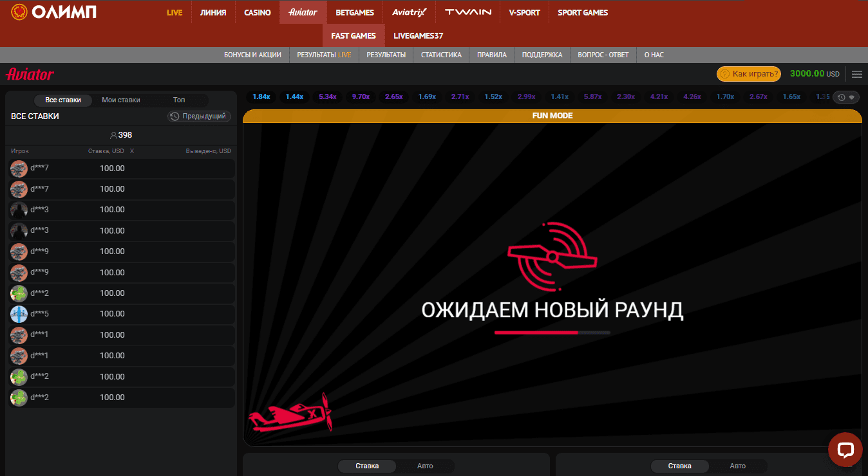Viewport: 868px width, 476px height.
Task: Click the 3000.00 USD balance
Action: (815, 74)
